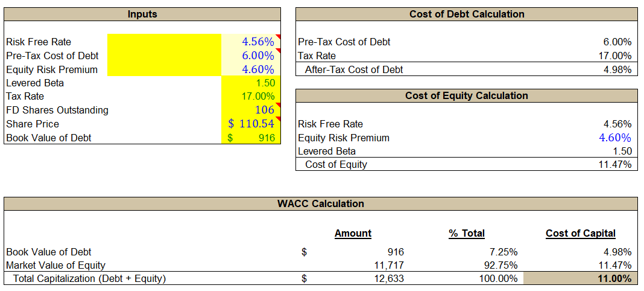Select the 106 shares outstanding value
Viewport: 644px width, 291px height.
(x=265, y=110)
